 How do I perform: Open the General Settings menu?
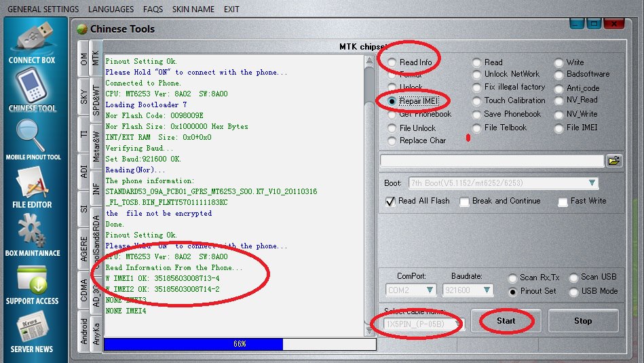click(43, 9)
